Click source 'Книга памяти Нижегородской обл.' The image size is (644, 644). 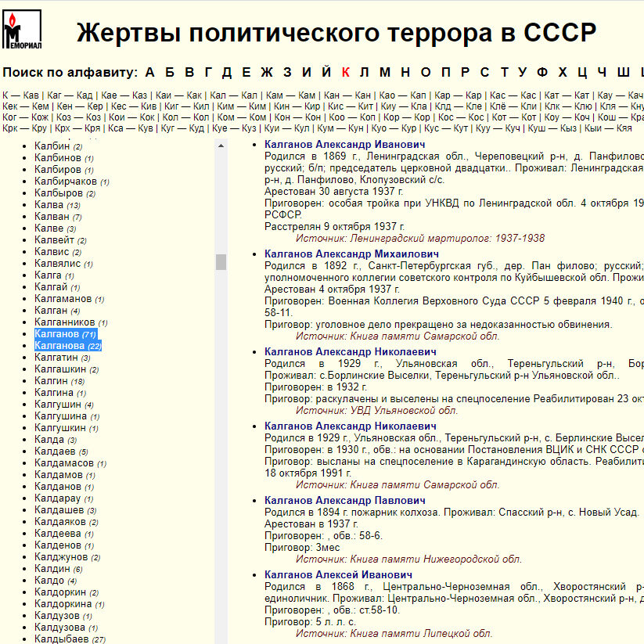tap(436, 559)
